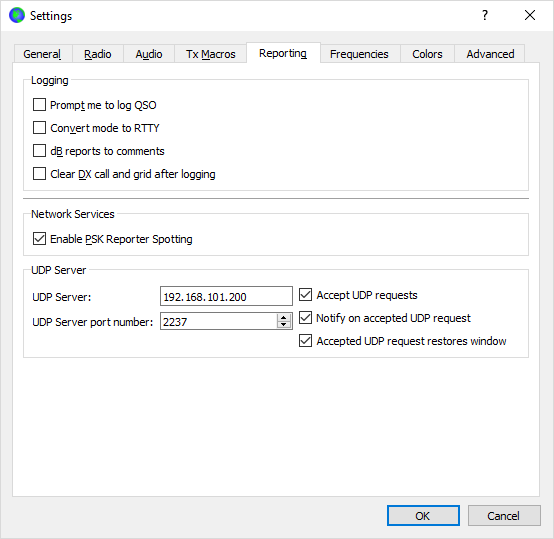Uncheck Accept UDP requests
554x539 pixels.
306,295
